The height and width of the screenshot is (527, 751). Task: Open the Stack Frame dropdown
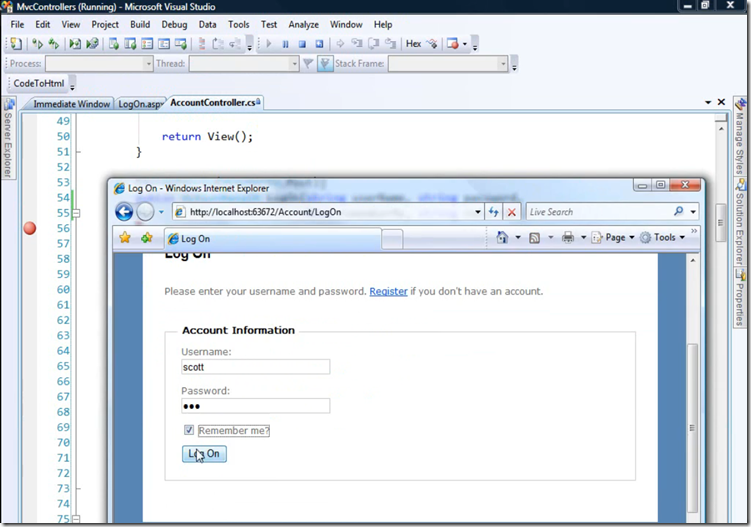tap(502, 63)
